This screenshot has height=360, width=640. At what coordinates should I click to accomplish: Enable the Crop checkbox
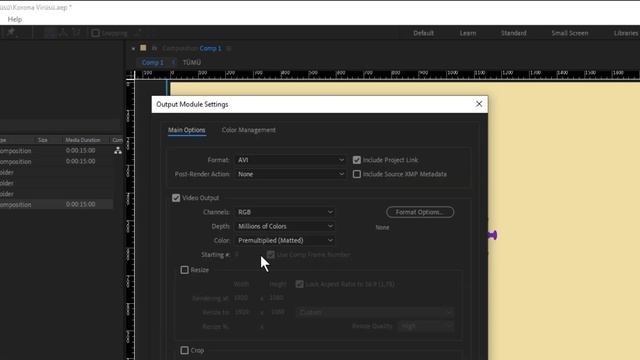(184, 350)
